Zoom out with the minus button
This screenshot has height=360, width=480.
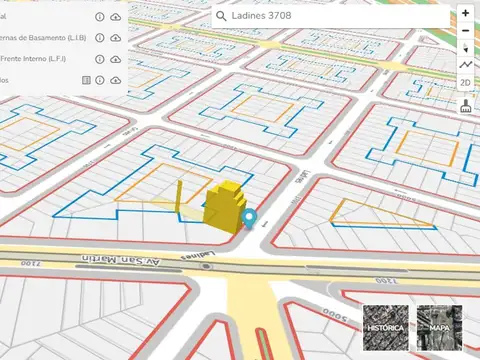pos(465,31)
